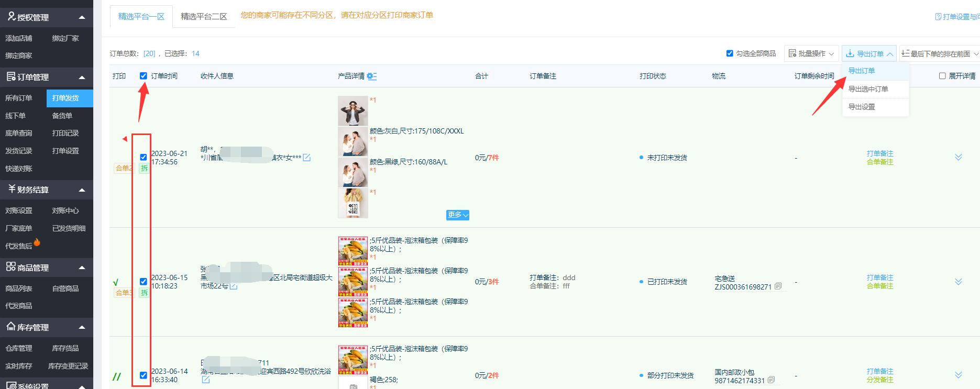The image size is (980, 389).
Task: Click the 合单 merge tag on 2023-06-15 order
Action: click(x=123, y=293)
